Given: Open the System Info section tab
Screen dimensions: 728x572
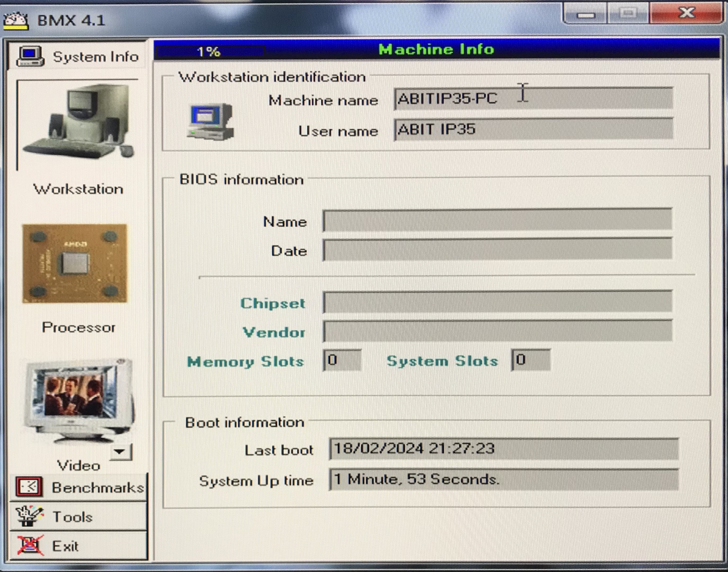Looking at the screenshot, I should [96, 57].
